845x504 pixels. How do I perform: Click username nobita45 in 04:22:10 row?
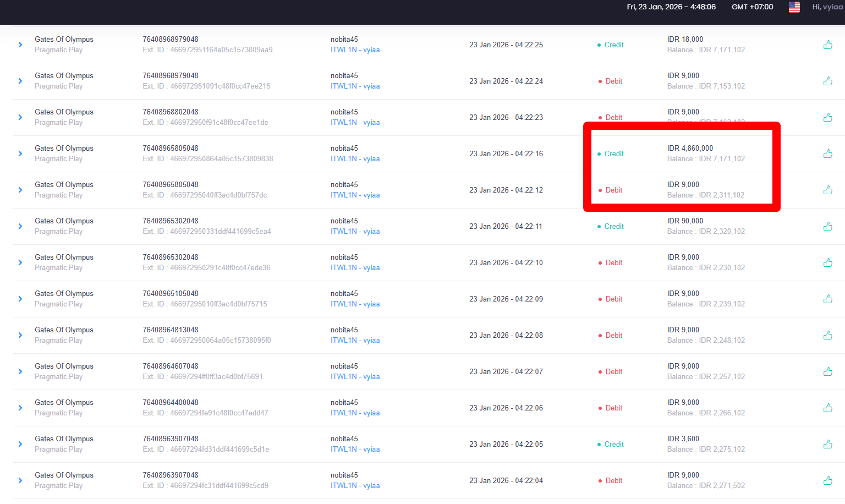tap(344, 257)
